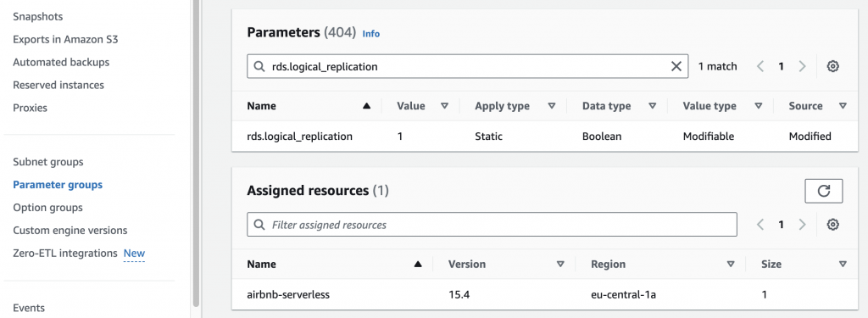The height and width of the screenshot is (318, 868).
Task: Open Parameters table settings gear
Action: tap(832, 66)
